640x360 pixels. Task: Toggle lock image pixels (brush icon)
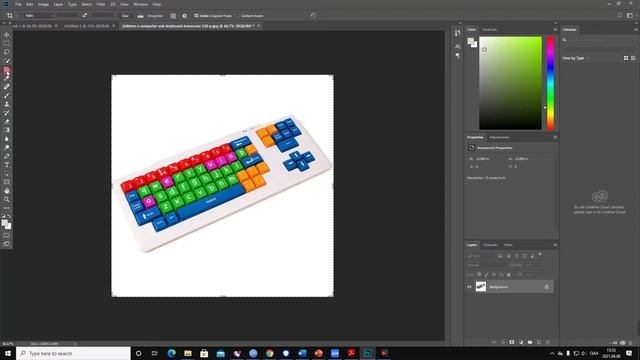486,275
